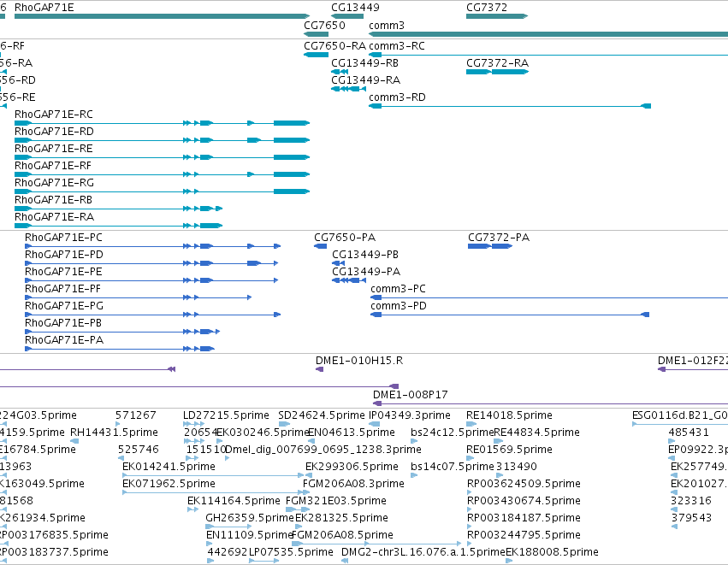Click the CG7650 gene label
The image size is (728, 565).
pos(324,25)
